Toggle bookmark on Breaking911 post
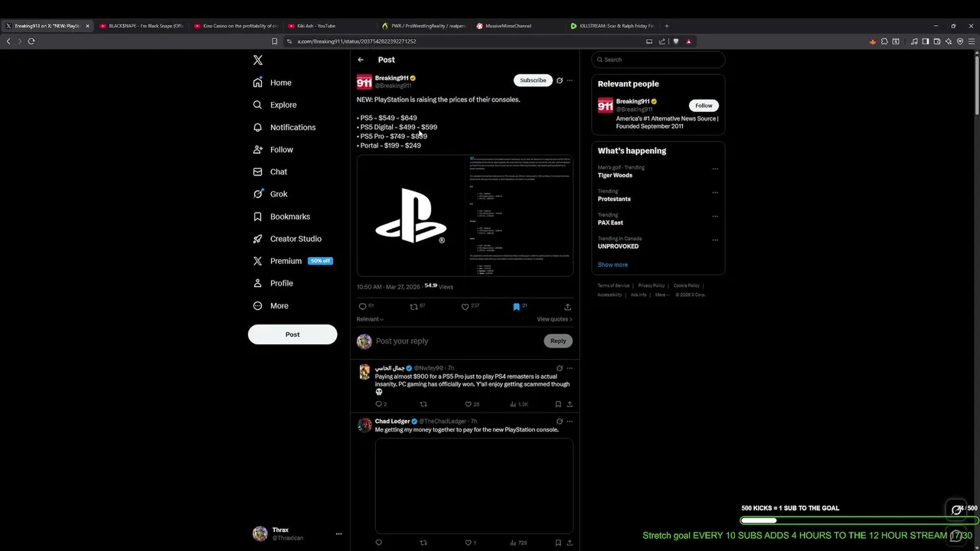 (516, 307)
